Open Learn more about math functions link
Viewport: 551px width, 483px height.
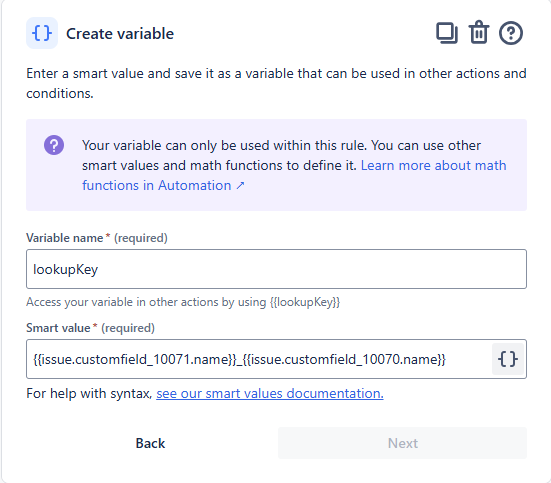coord(294,175)
